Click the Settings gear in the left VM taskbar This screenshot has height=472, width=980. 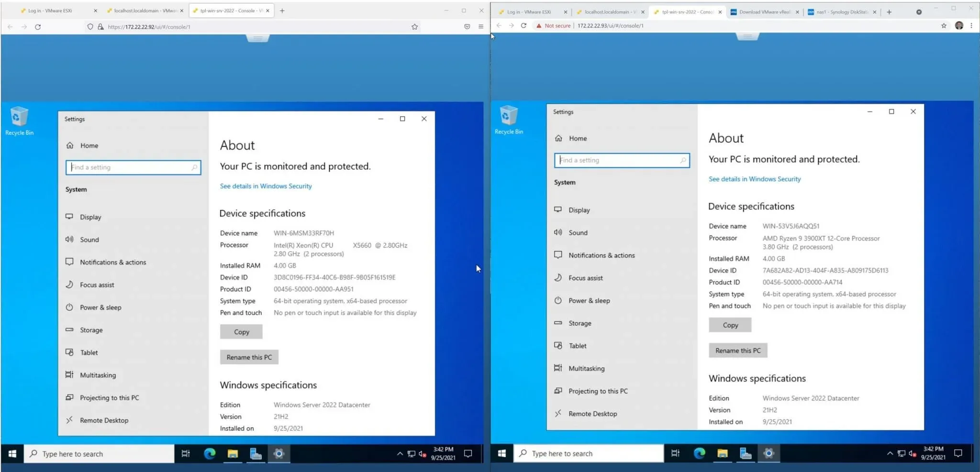(x=279, y=453)
